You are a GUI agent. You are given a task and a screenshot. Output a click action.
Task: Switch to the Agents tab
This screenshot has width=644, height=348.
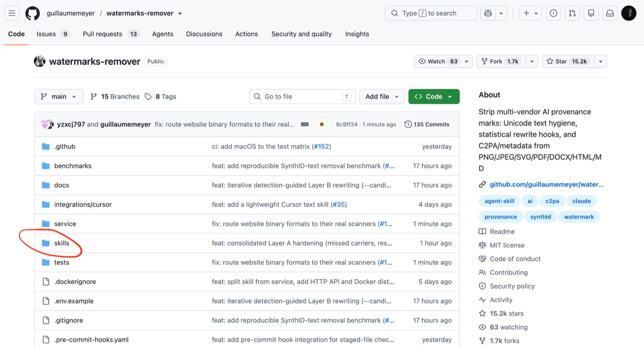point(163,34)
